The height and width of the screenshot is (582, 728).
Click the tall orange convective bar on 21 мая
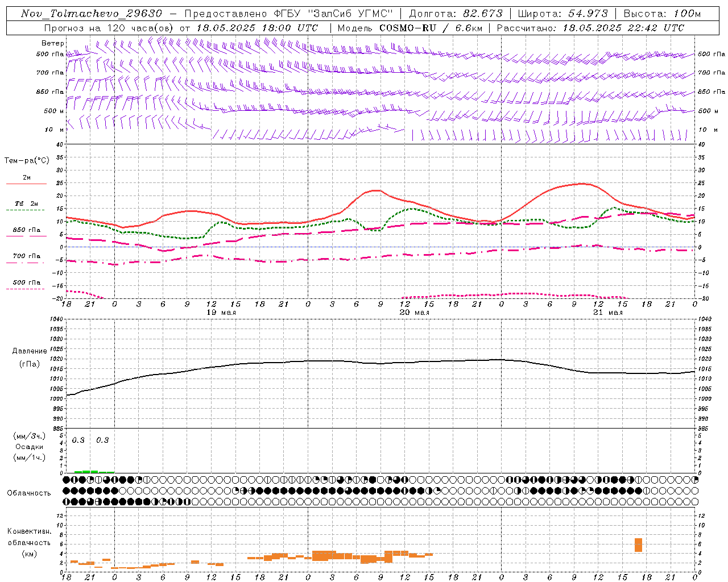pyautogui.click(x=638, y=544)
